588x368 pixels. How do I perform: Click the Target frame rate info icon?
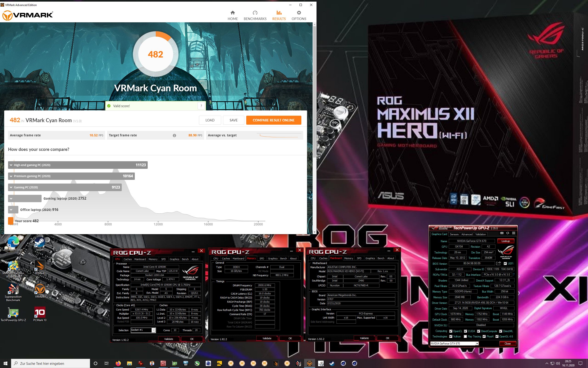(174, 135)
